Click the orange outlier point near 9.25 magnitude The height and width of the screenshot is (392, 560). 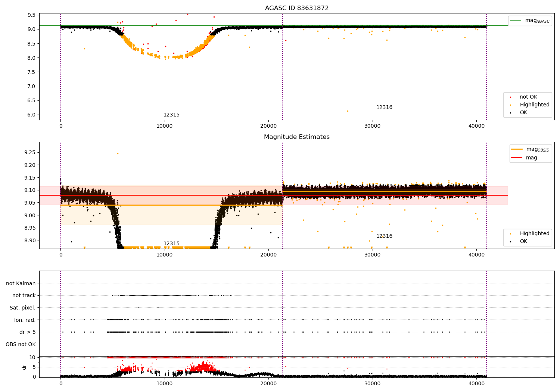(x=118, y=153)
